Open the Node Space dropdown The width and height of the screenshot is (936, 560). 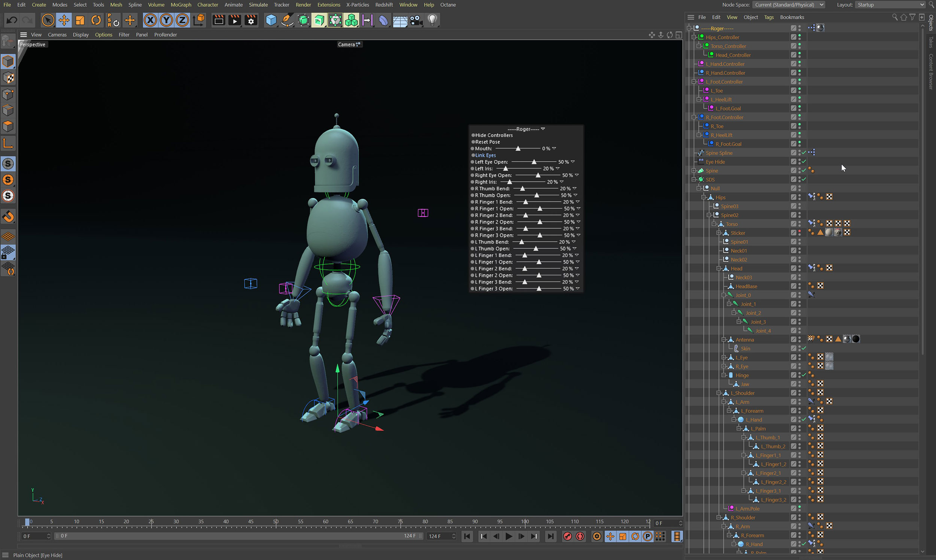click(x=788, y=4)
